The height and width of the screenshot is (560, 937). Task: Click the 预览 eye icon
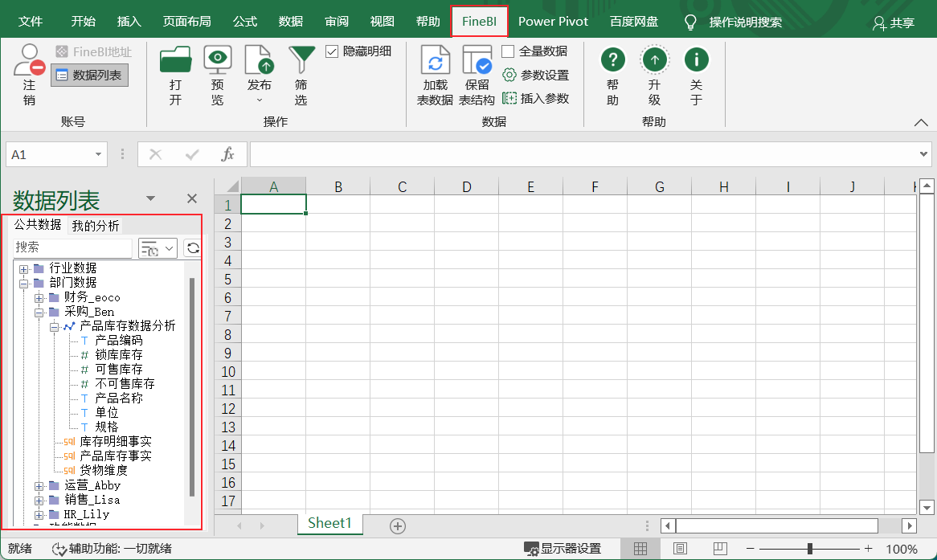tap(218, 60)
